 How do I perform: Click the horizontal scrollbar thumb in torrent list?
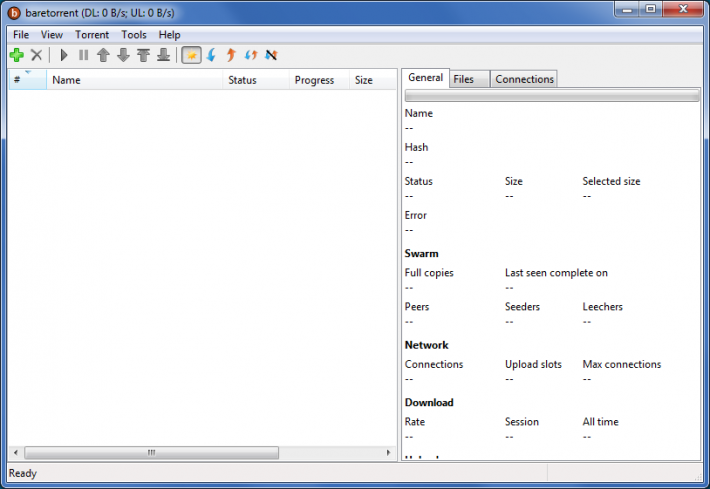click(x=152, y=452)
